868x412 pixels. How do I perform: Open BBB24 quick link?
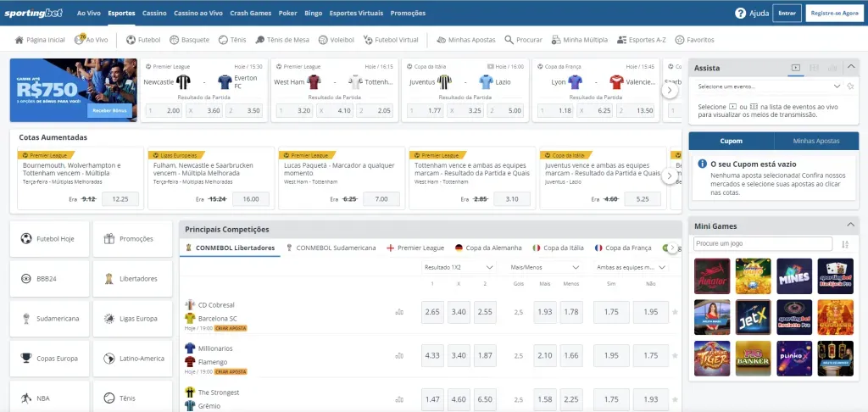point(49,279)
